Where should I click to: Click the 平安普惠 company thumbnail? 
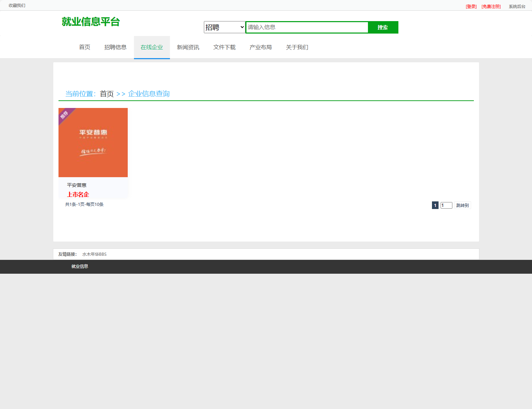point(93,143)
